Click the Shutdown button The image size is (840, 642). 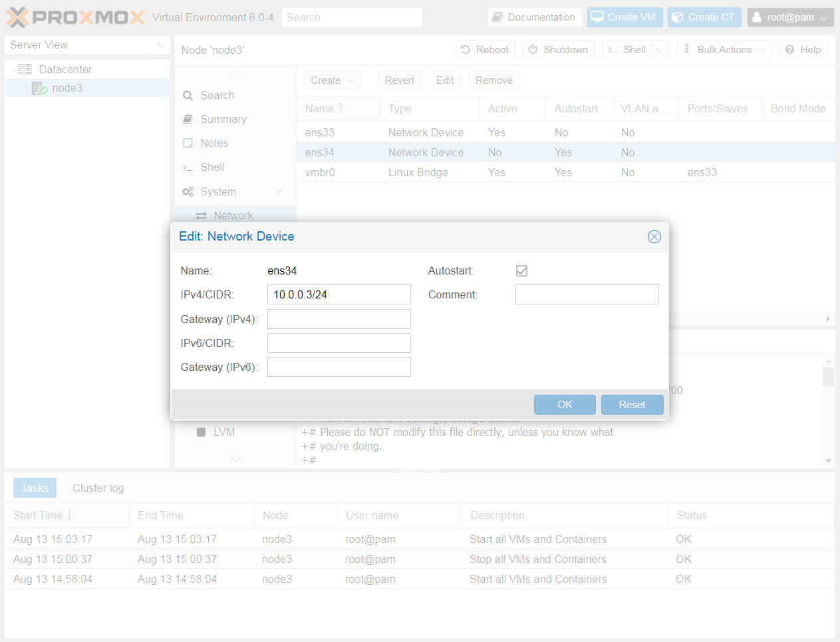coord(559,50)
